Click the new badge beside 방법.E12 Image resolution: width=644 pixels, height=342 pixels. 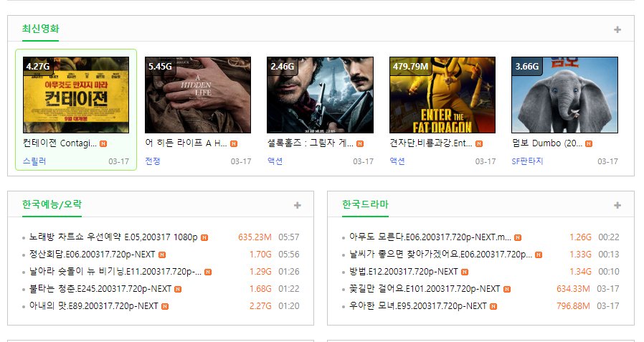point(465,272)
